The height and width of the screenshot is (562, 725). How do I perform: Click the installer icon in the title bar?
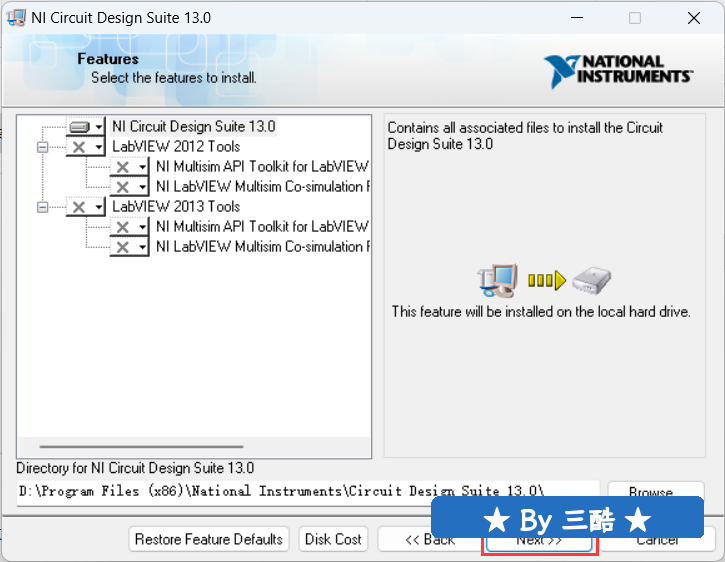[16, 18]
